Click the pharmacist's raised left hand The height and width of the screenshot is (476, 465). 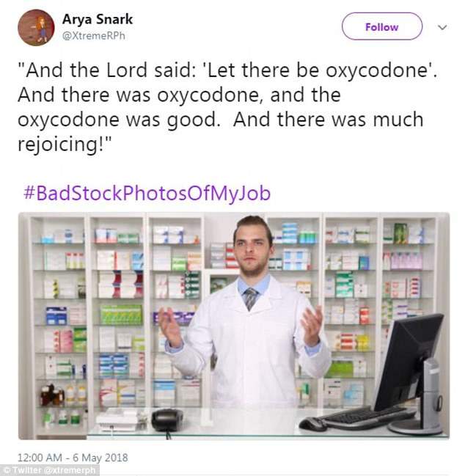(312, 326)
